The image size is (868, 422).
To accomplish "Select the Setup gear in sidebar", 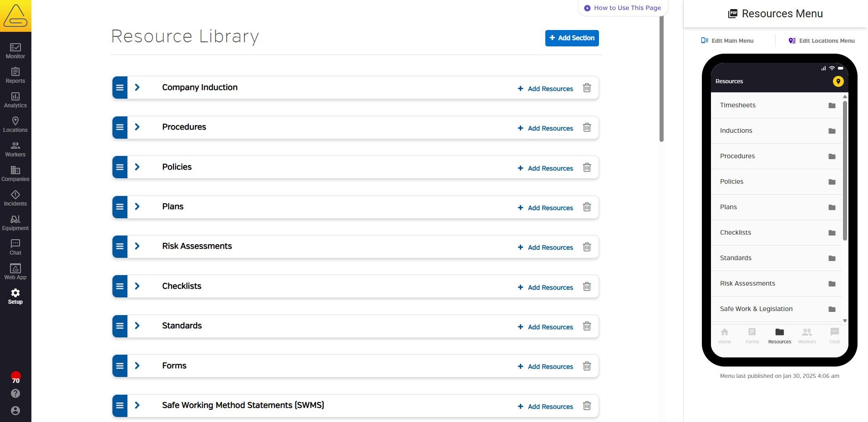I will (x=15, y=296).
